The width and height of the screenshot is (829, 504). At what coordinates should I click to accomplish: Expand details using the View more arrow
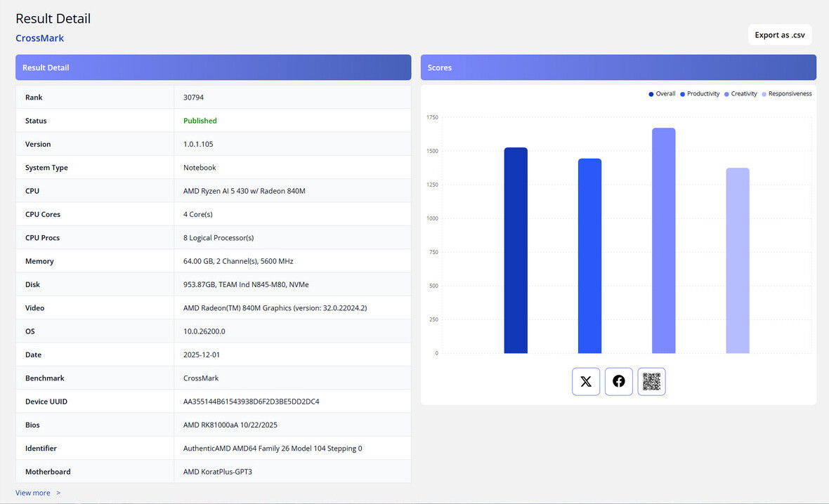[x=58, y=493]
